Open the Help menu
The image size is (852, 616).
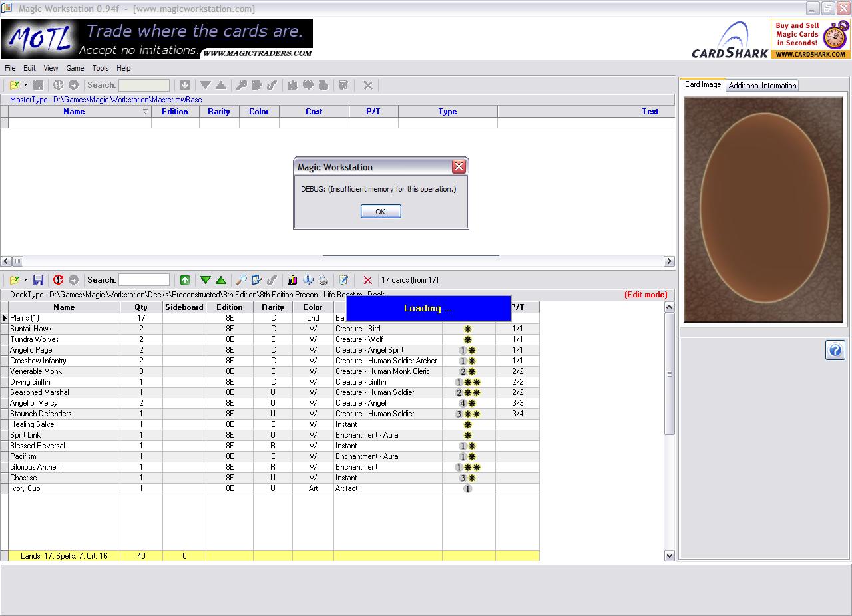click(124, 68)
